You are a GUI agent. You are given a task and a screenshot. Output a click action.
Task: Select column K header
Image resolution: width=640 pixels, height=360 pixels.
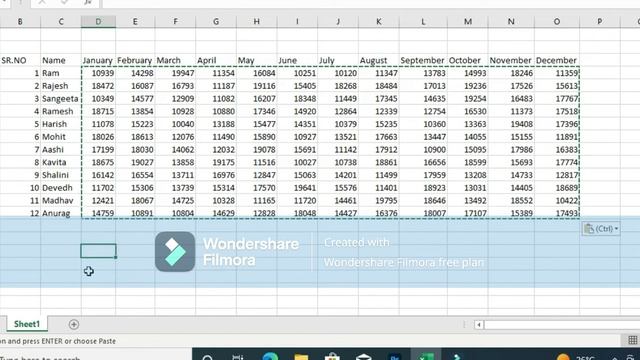click(379, 22)
